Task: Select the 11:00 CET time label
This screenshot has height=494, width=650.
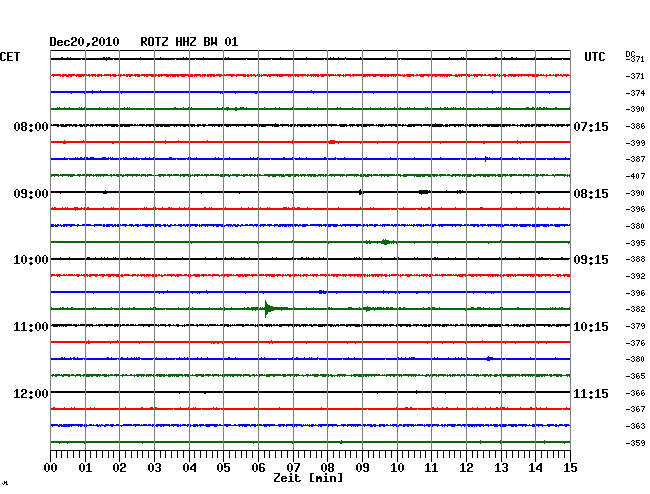Action: pos(31,327)
